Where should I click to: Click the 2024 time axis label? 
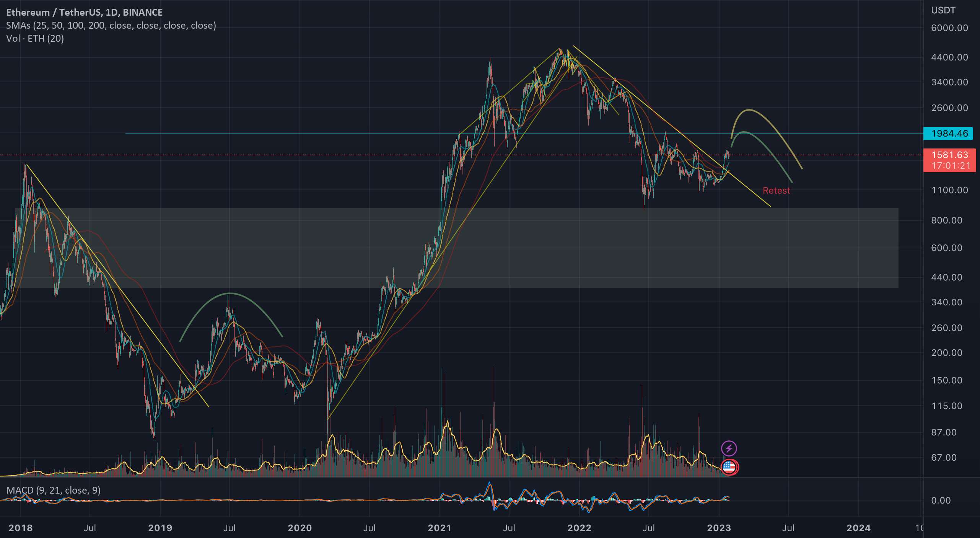click(x=858, y=528)
